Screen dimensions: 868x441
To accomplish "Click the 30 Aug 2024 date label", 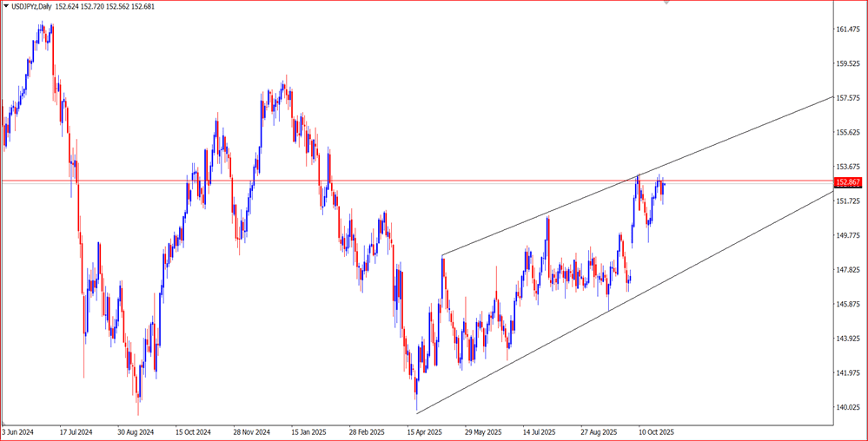I will pyautogui.click(x=135, y=431).
